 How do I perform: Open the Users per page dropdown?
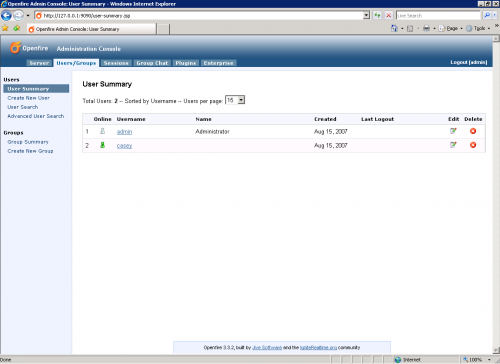coord(235,100)
